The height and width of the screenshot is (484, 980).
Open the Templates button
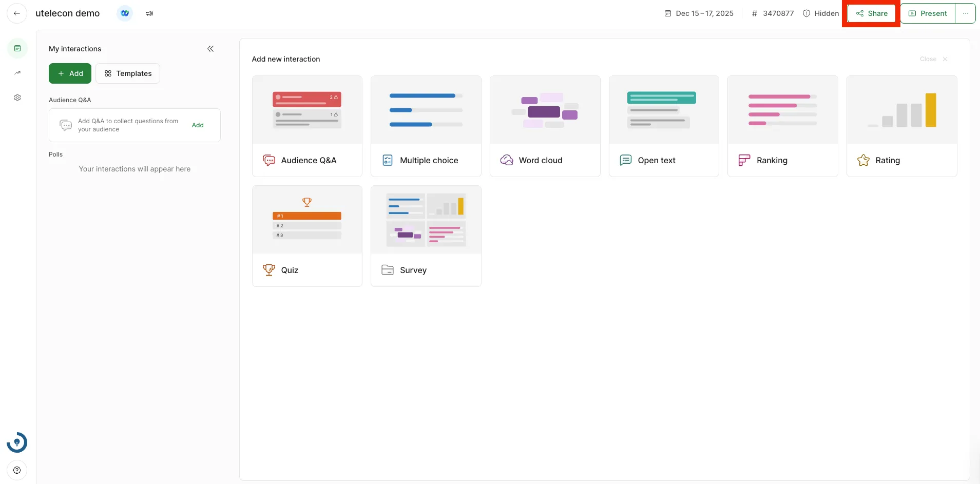pos(128,73)
